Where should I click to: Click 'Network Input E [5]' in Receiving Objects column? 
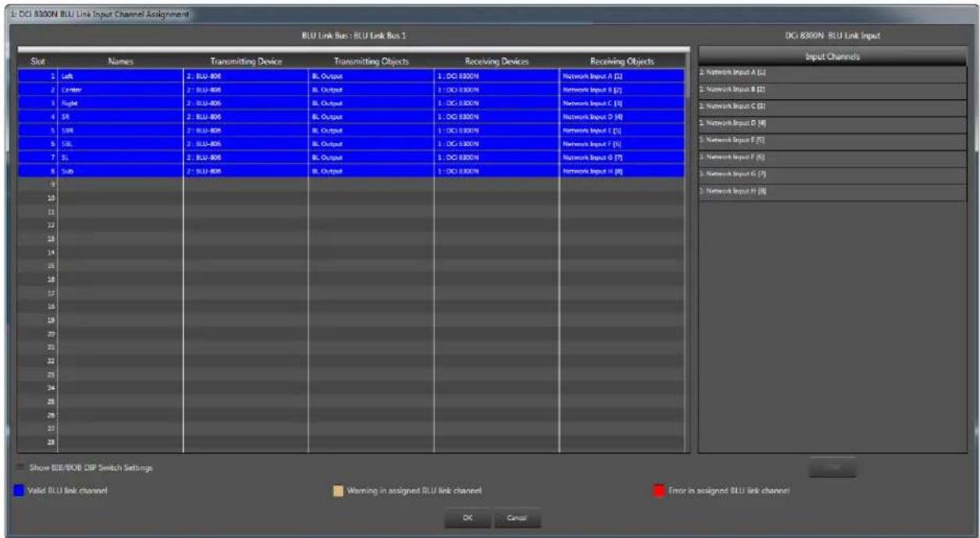(x=622, y=130)
